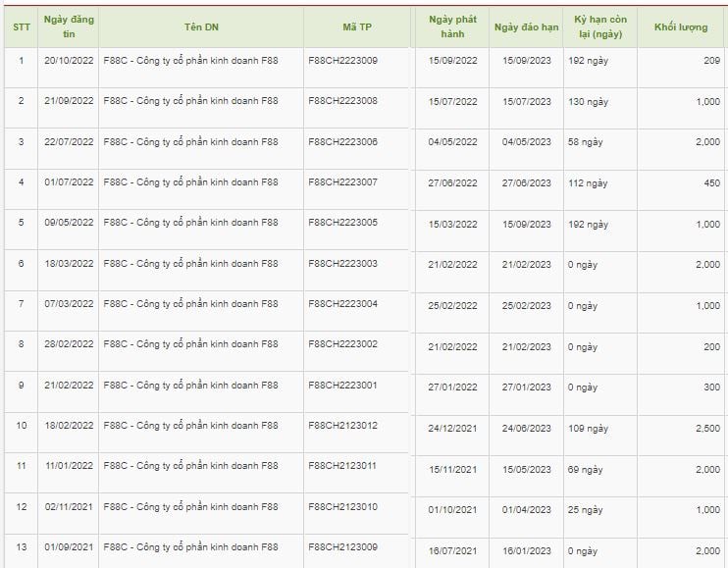Select bond code F88CH2223006
Image resolution: width=728 pixels, height=568 pixels.
[x=342, y=141]
